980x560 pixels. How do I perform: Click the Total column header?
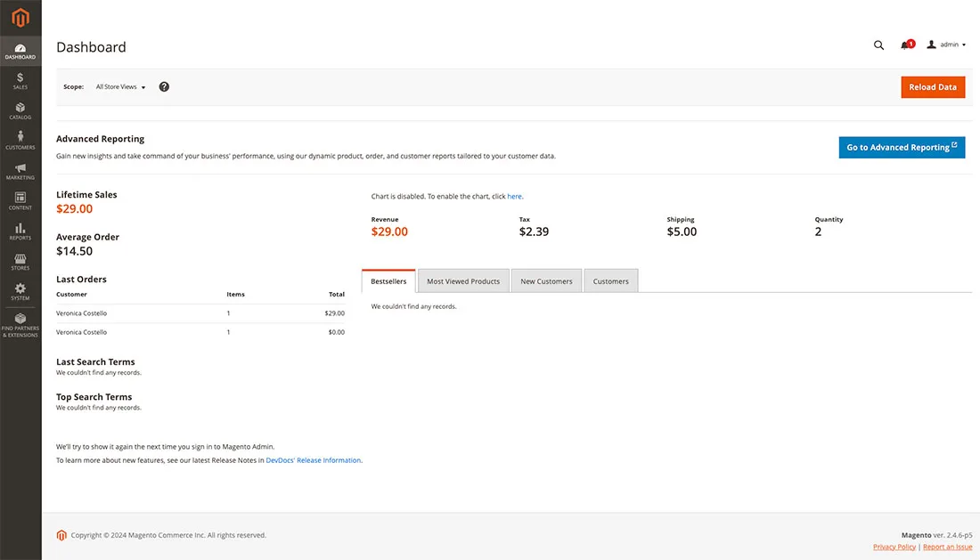coord(336,294)
